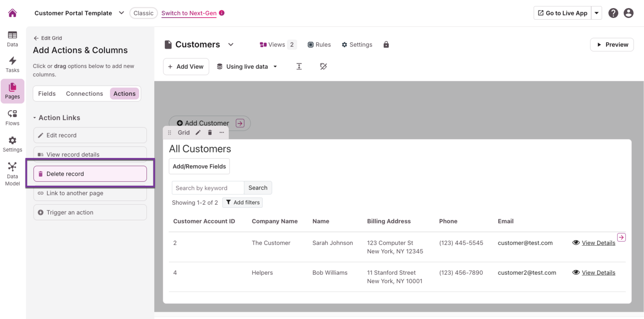Open the Tasks lightning bolt section
Screen dimensions: 644x319
click(x=12, y=64)
